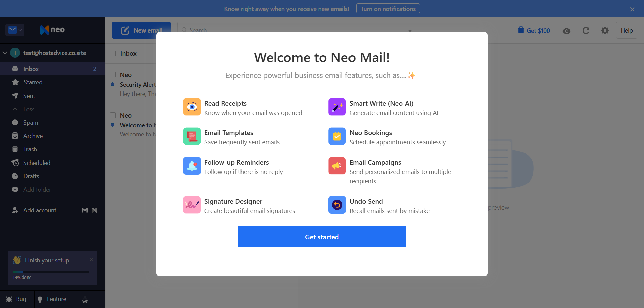This screenshot has height=308, width=644.
Task: Click the refresh icon
Action: click(586, 30)
